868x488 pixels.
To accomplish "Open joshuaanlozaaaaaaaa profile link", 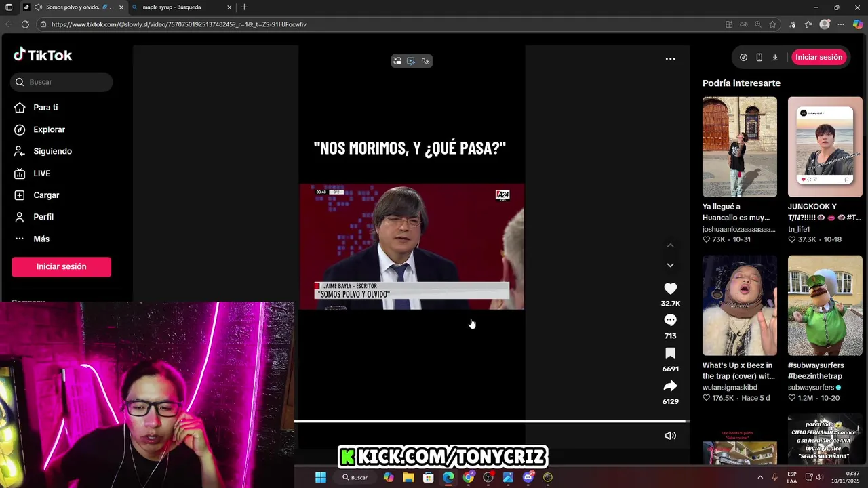I will coord(738,229).
